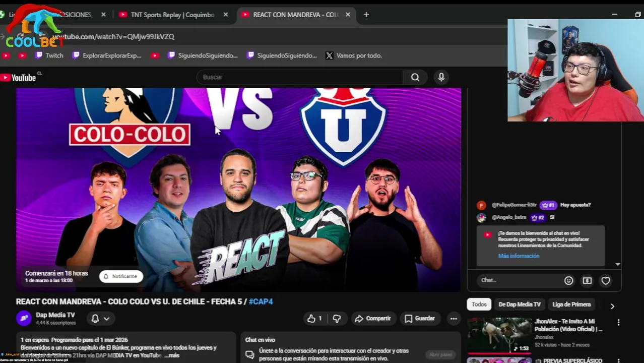Select the De Dap Media TV chip
Viewport: 644px width, 363px height.
click(x=519, y=305)
